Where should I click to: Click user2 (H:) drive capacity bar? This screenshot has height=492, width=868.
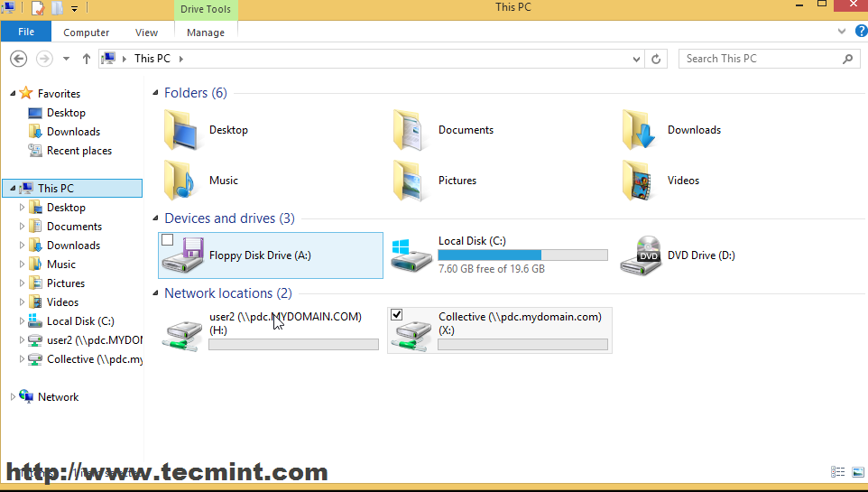pos(293,344)
